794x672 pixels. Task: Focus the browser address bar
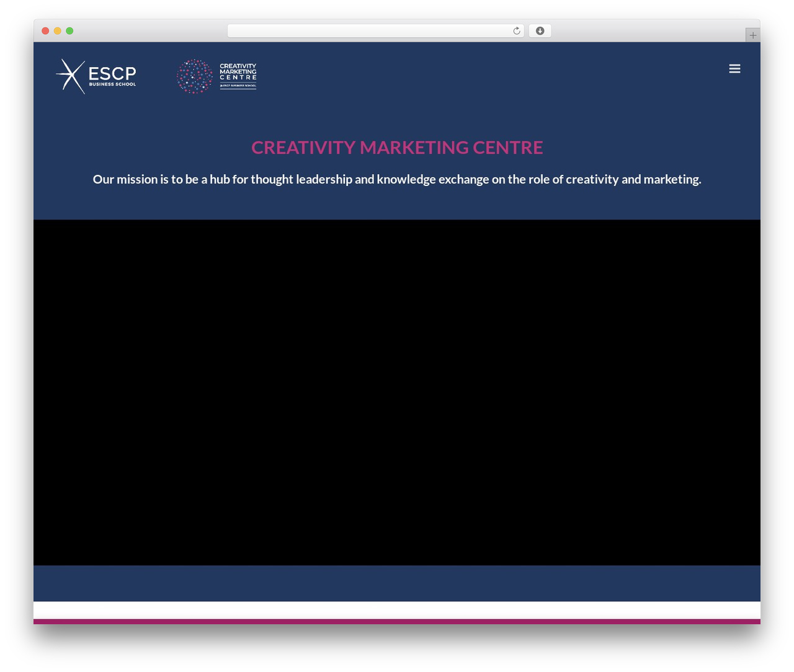click(x=375, y=31)
